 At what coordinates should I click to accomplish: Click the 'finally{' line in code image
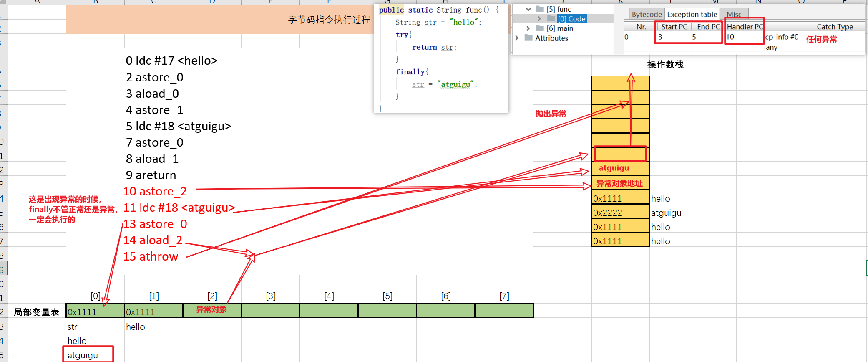[x=412, y=72]
